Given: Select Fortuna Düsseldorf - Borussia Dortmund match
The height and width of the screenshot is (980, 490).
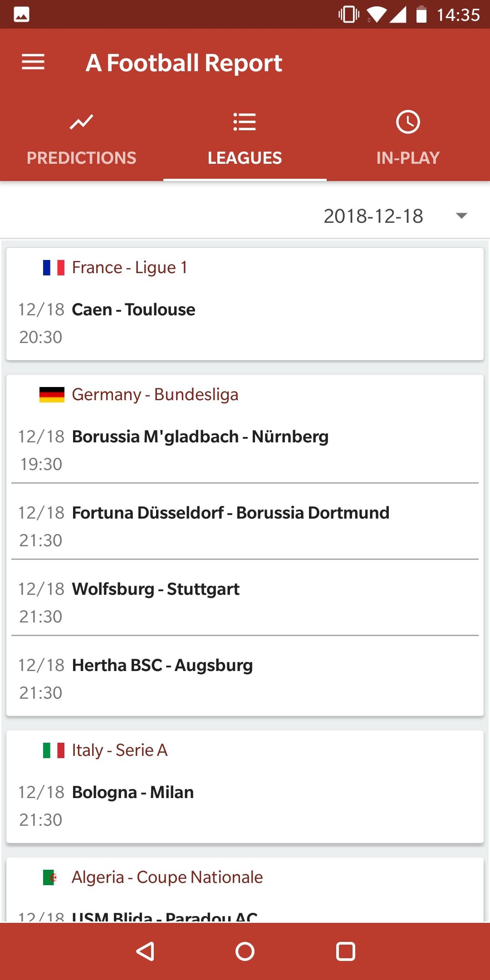Looking at the screenshot, I should [230, 513].
